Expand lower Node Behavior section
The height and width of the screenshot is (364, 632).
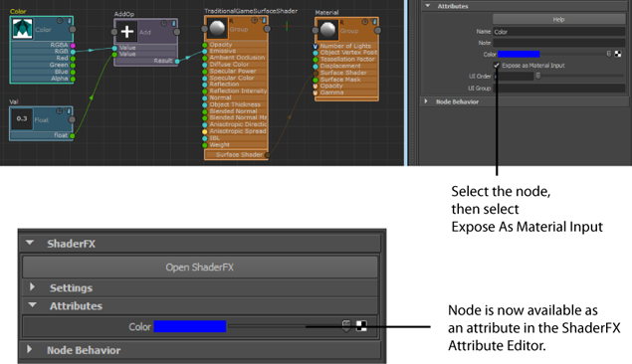(x=29, y=349)
